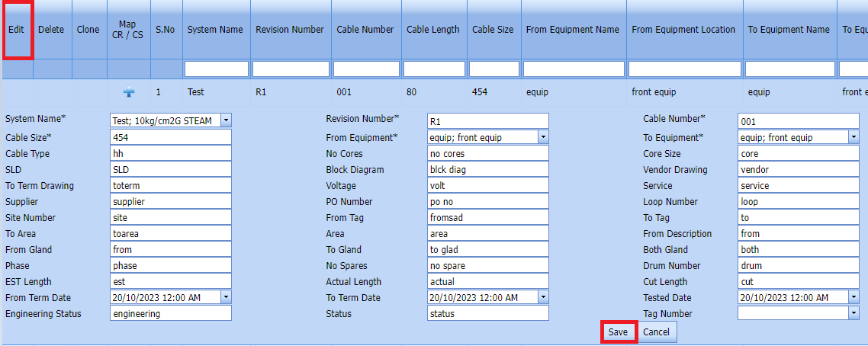The image size is (868, 346).
Task: Expand the Tag Number dropdown
Action: [x=853, y=313]
